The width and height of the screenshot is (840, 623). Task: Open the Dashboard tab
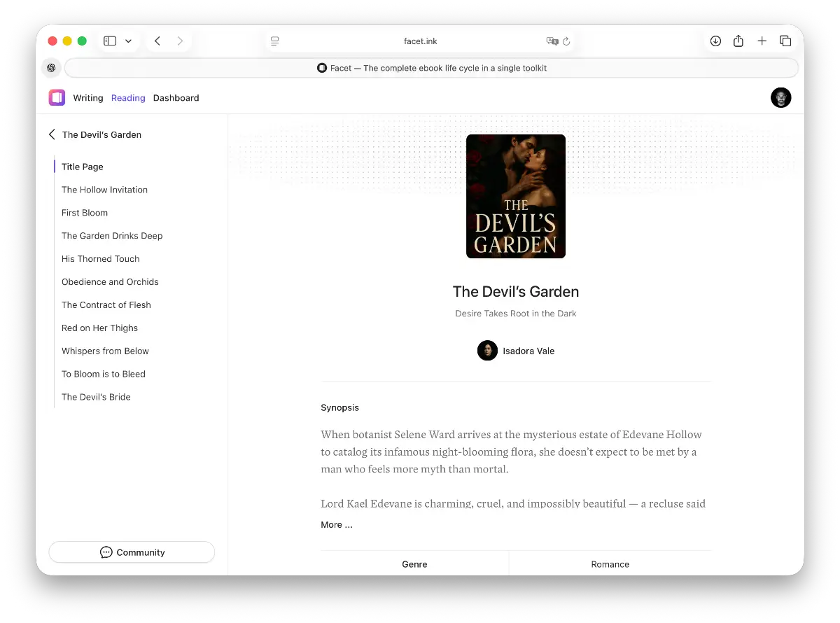(x=176, y=98)
